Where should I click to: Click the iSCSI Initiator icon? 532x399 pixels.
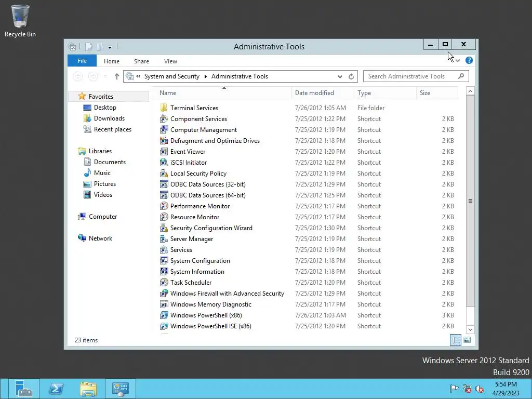164,163
